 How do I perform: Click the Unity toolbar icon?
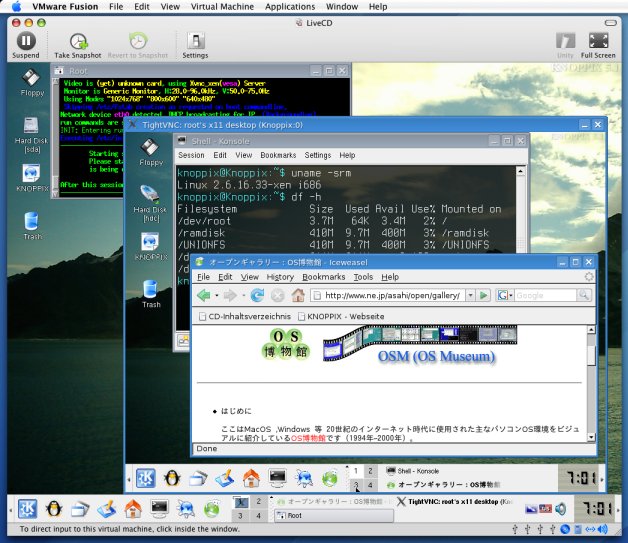tap(565, 46)
